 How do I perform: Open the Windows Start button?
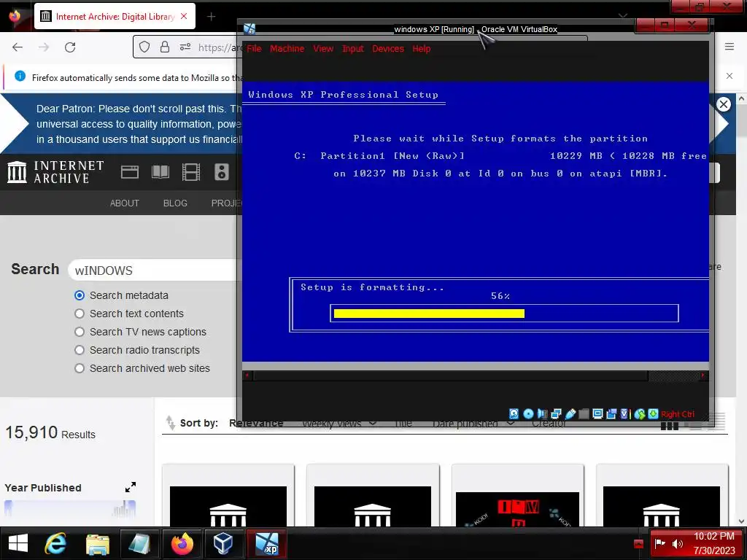tap(18, 543)
